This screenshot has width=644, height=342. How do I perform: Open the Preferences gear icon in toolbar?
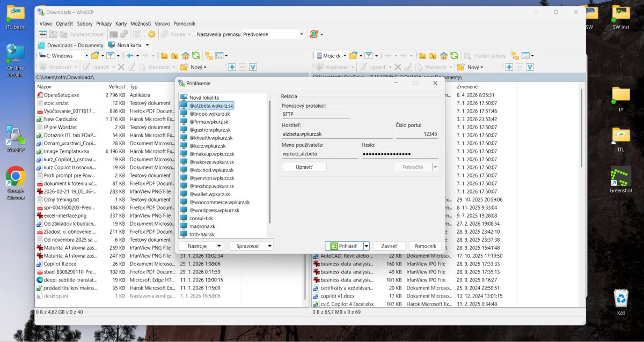151,34
